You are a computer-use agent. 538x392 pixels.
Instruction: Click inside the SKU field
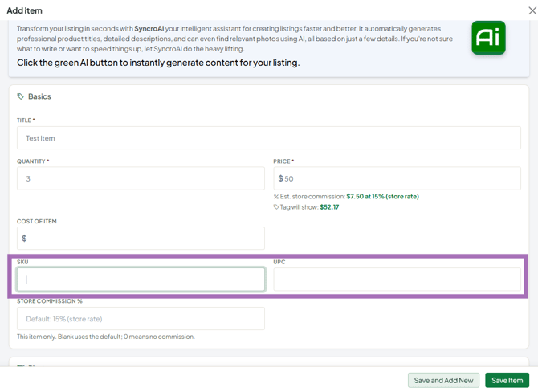click(141, 280)
